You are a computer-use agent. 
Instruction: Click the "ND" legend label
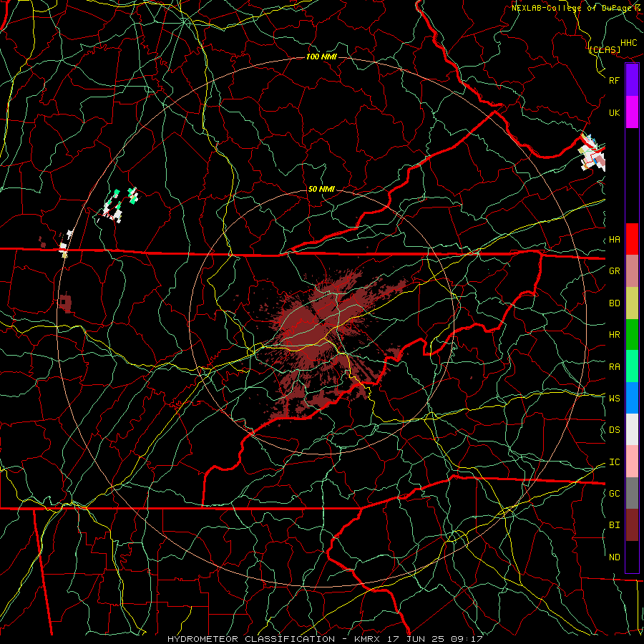[x=614, y=557]
